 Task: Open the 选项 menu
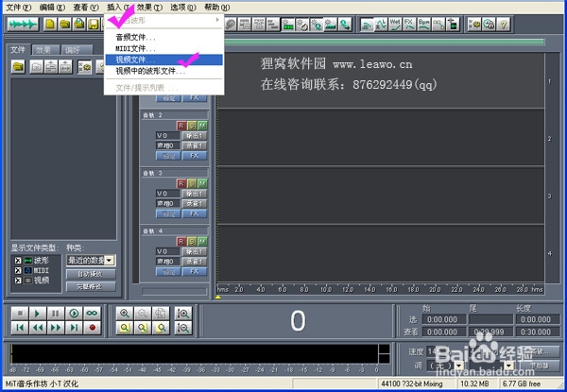(x=183, y=7)
